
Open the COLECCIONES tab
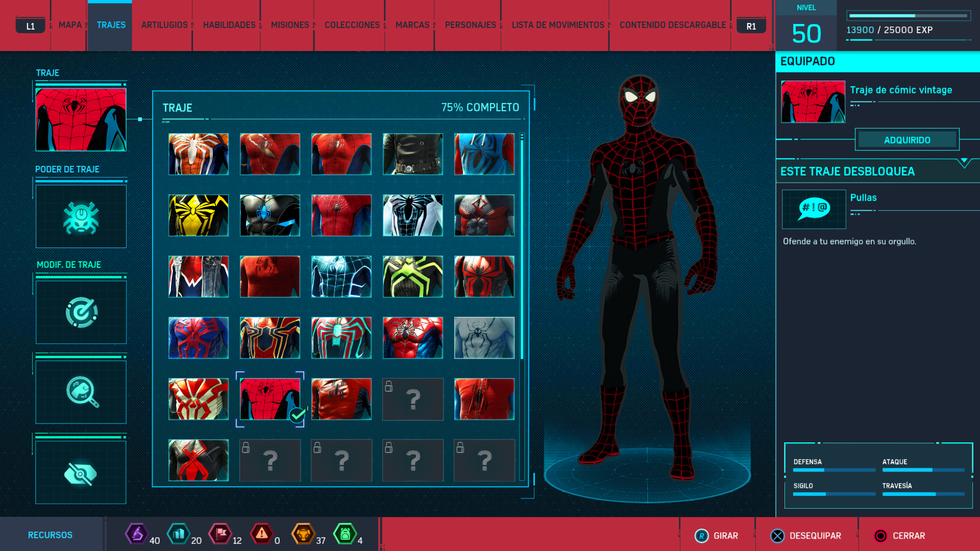[x=352, y=25]
